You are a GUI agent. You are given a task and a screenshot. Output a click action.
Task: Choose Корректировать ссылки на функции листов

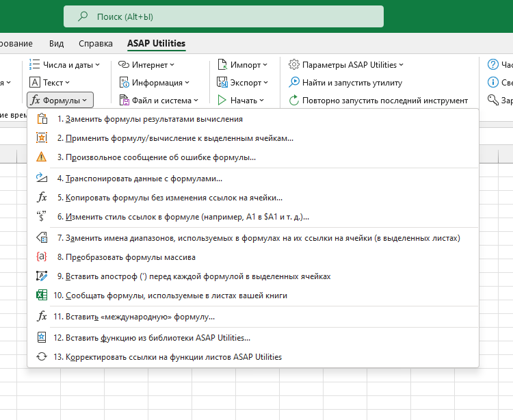[253, 357]
